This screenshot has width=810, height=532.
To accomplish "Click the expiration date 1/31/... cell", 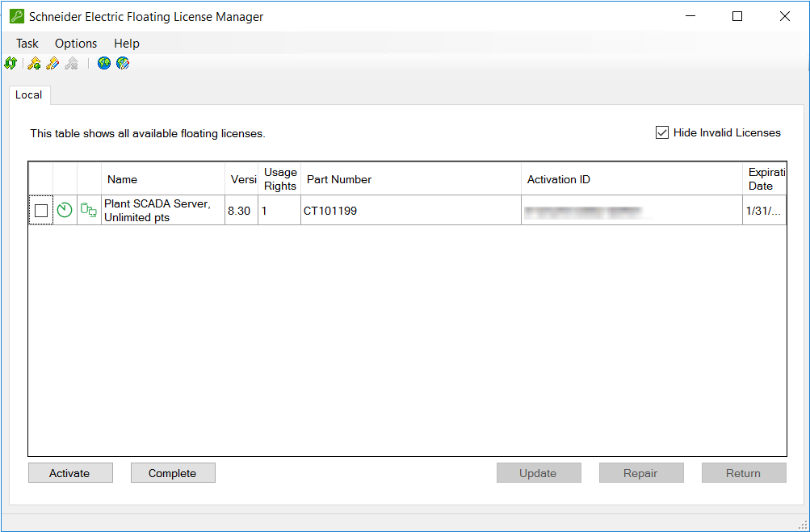I will click(x=765, y=210).
